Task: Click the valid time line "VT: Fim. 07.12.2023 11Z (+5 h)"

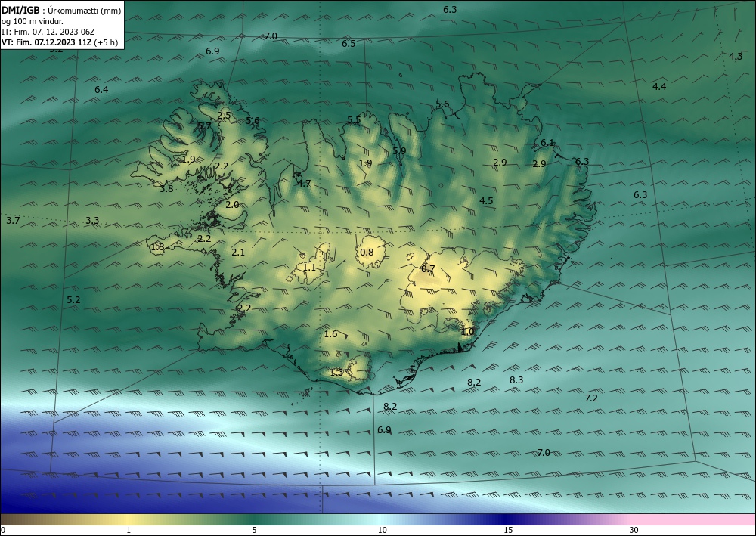Action: (x=60, y=42)
